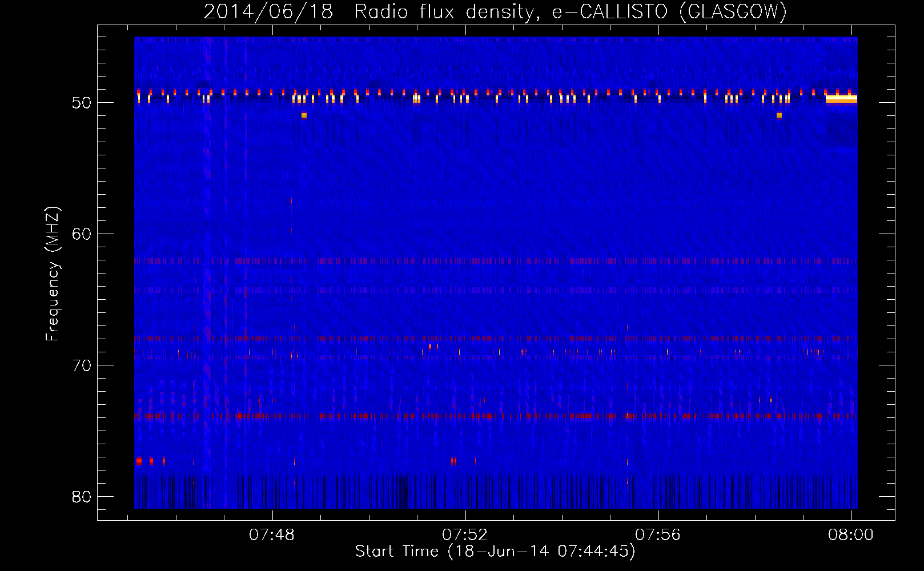924x571 pixels.
Task: Click the '07:48' time tick label
Action: click(272, 535)
